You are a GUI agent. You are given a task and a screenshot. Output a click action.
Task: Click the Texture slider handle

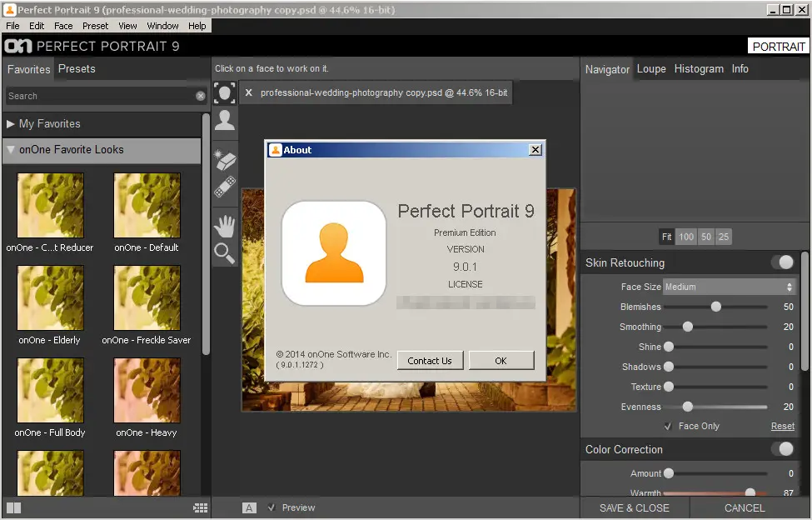(x=669, y=387)
